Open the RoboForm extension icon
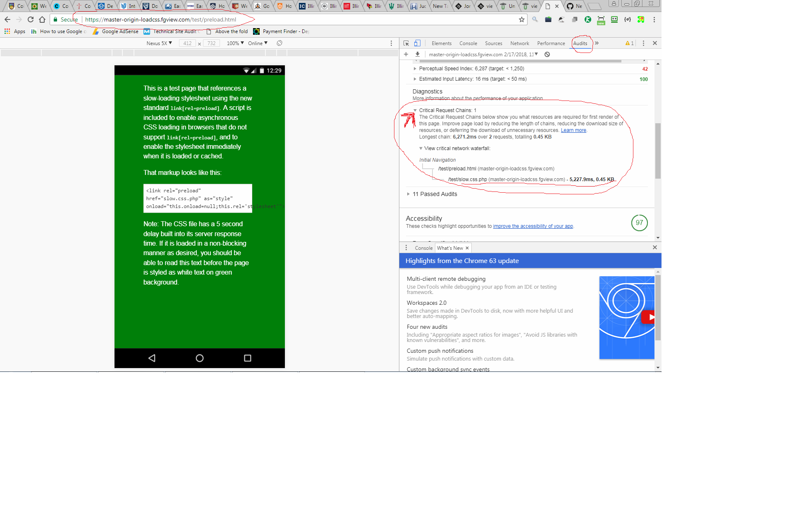The image size is (812, 531). tap(614, 19)
